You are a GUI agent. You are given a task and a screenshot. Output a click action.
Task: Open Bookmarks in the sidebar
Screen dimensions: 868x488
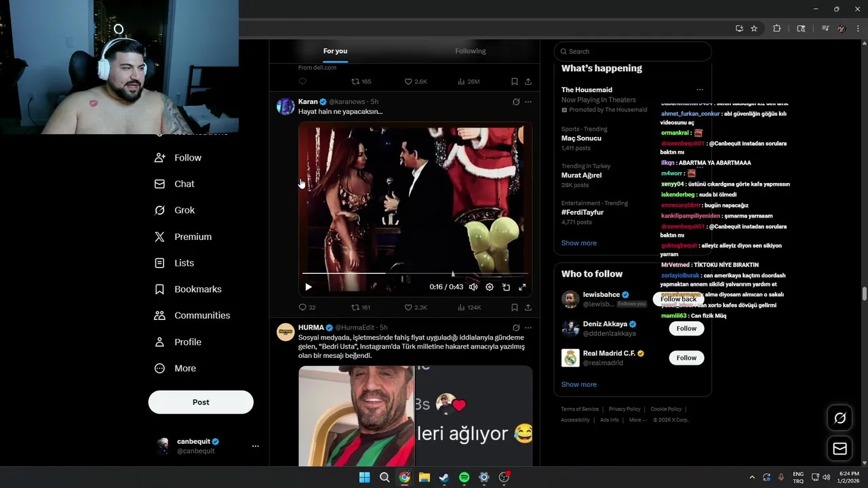(x=188, y=289)
